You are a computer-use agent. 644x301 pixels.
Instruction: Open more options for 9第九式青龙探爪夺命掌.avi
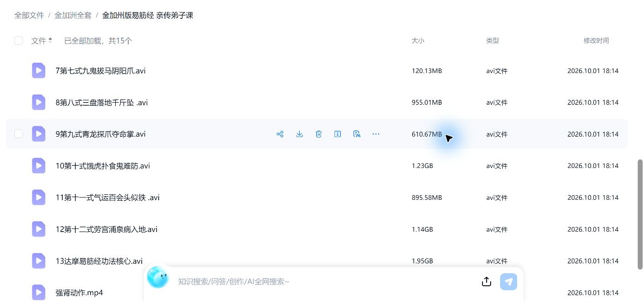376,134
